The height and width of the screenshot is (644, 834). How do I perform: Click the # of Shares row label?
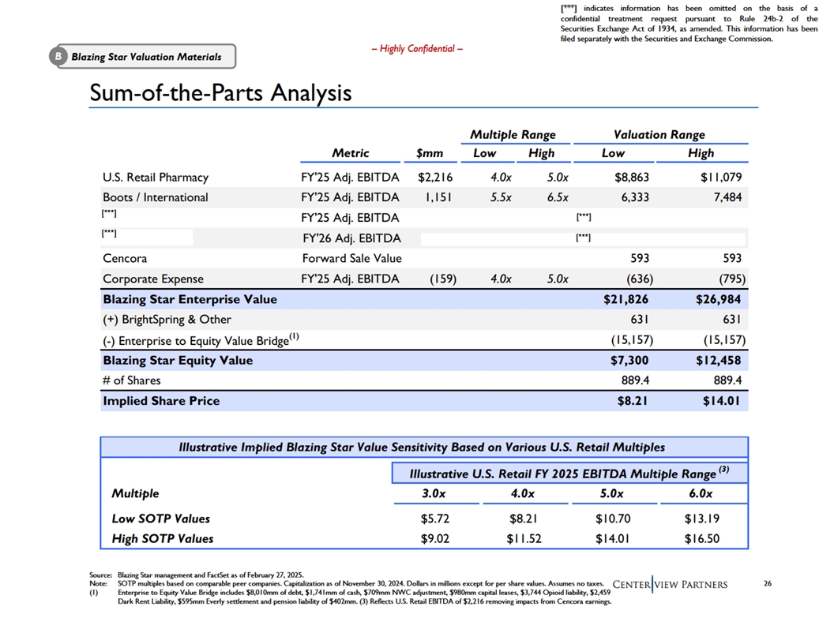point(131,381)
